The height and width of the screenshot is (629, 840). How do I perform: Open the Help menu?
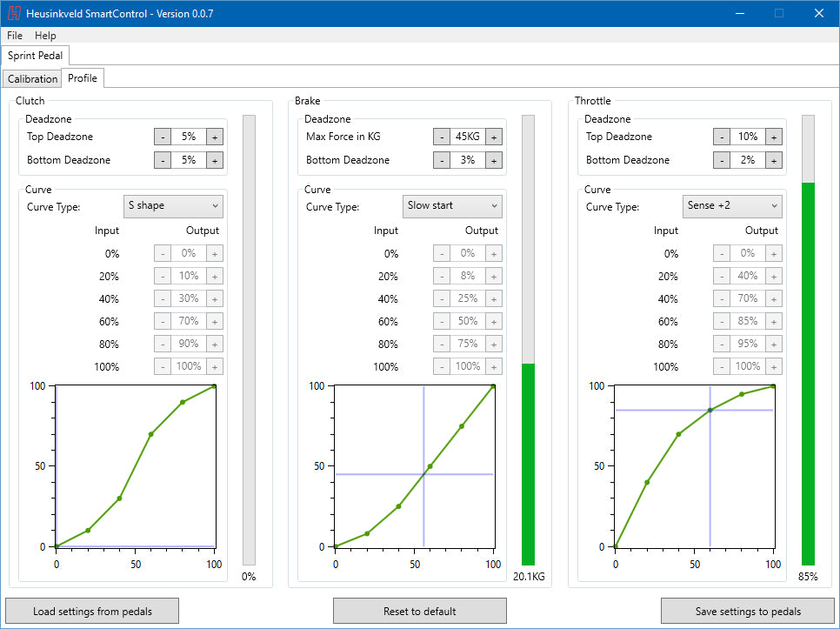[x=45, y=36]
